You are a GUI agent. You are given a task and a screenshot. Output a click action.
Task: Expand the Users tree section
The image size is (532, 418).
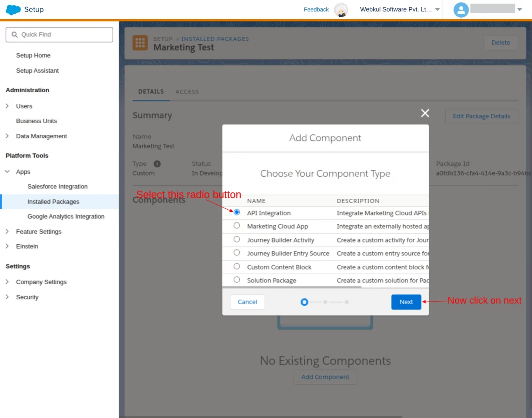tap(7, 106)
